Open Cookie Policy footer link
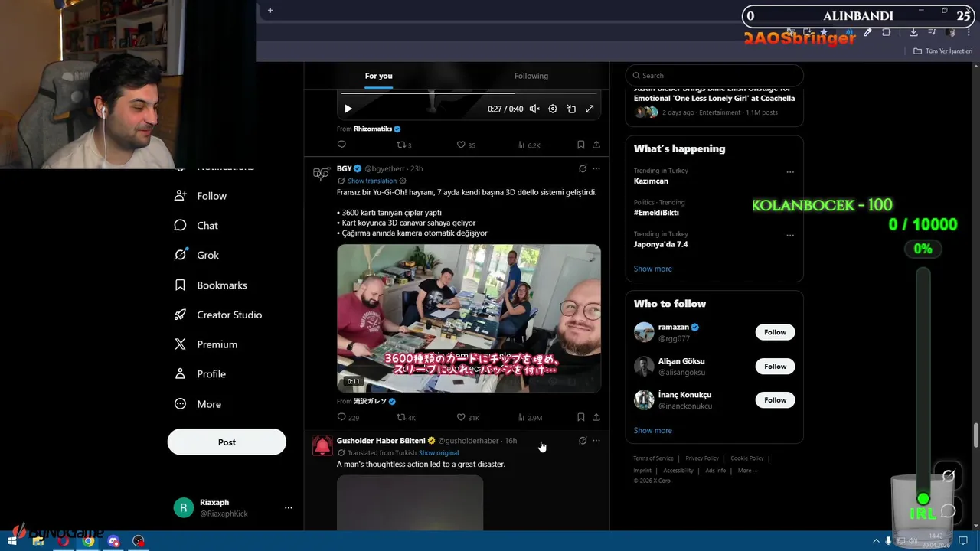 click(747, 458)
